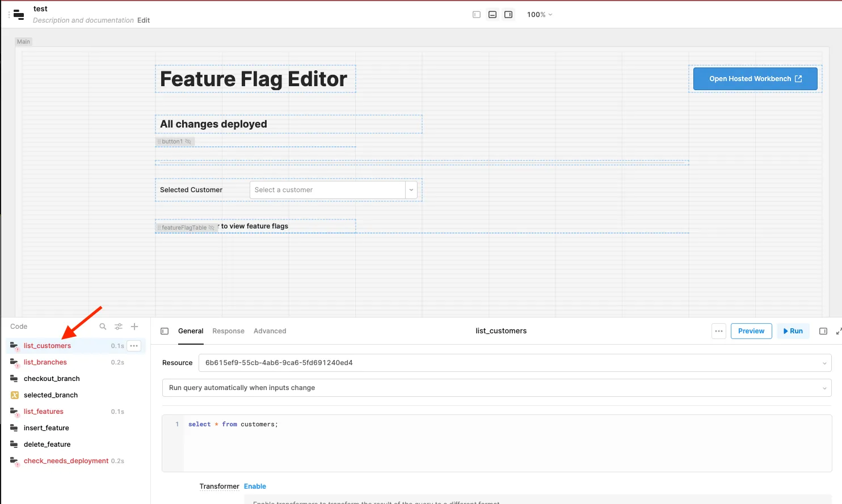Add a new query with plus icon
This screenshot has width=842, height=504.
tap(134, 327)
